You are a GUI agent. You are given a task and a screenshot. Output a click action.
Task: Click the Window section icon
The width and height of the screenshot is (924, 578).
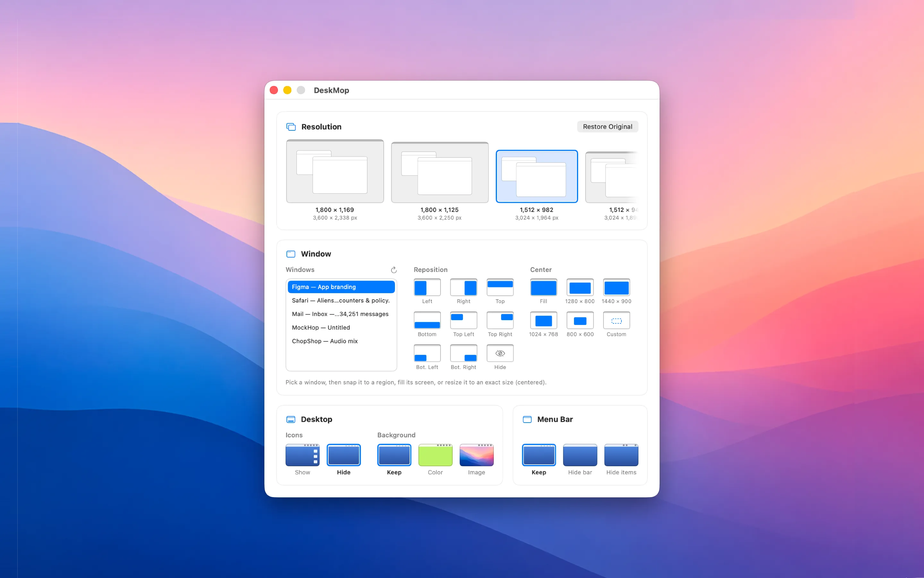[291, 254]
